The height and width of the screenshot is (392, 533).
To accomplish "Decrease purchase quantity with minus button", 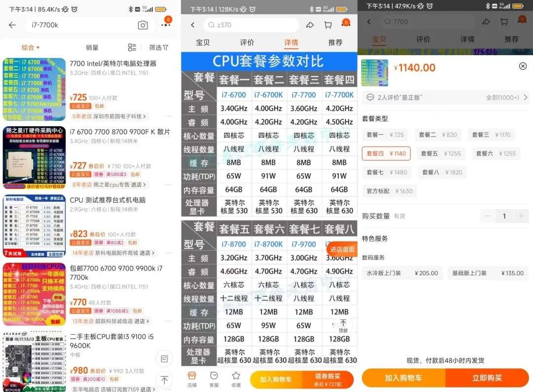I will (x=488, y=216).
